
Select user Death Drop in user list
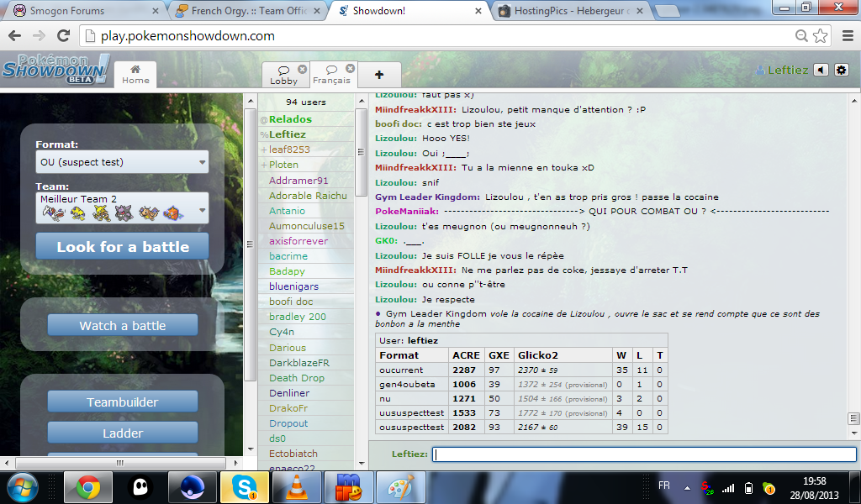click(x=297, y=378)
